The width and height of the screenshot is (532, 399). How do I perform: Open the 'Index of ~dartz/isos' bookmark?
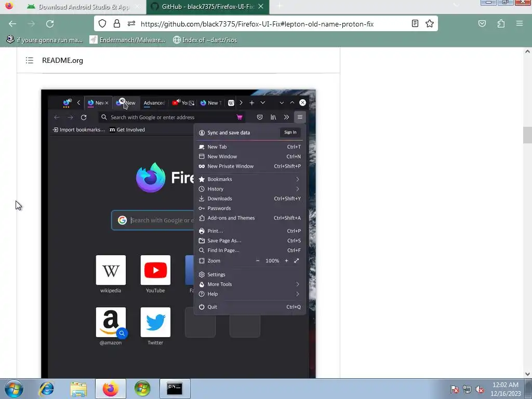pyautogui.click(x=205, y=39)
